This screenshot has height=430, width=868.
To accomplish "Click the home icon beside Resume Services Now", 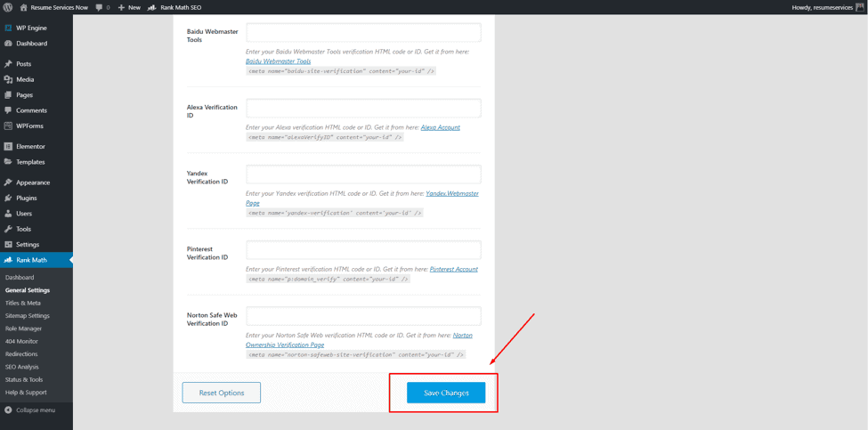I will pos(24,8).
